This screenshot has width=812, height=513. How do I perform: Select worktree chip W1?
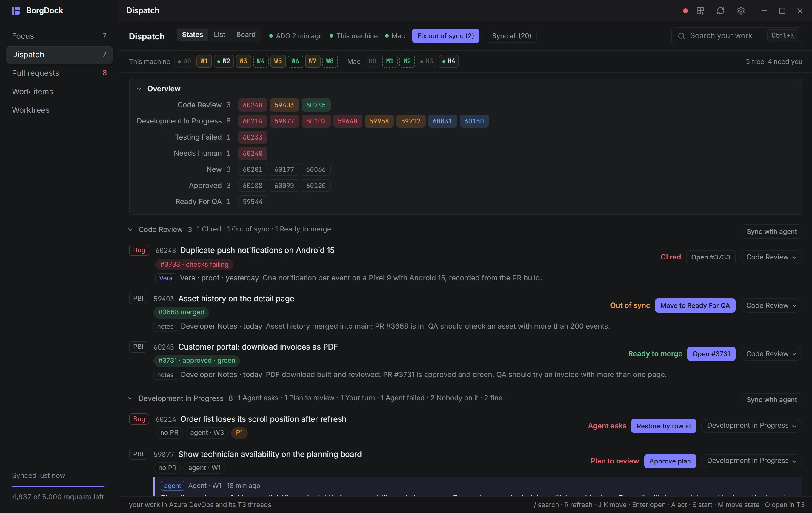(x=204, y=61)
